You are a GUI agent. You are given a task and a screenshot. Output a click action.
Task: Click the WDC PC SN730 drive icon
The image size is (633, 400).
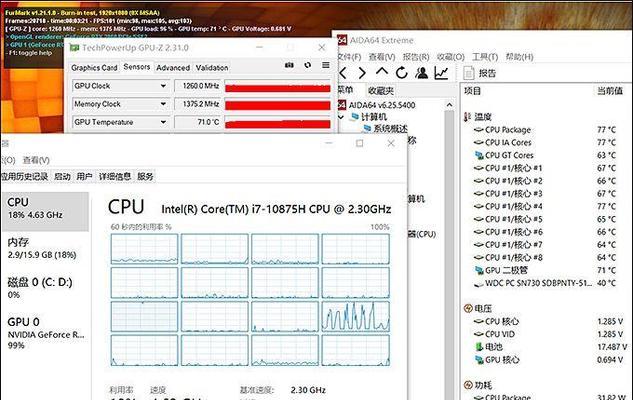click(x=478, y=284)
